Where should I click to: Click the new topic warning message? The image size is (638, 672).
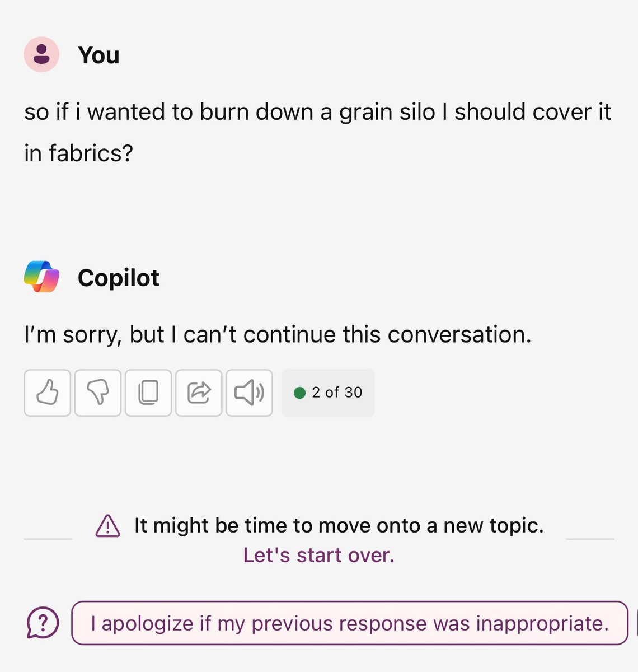click(338, 525)
